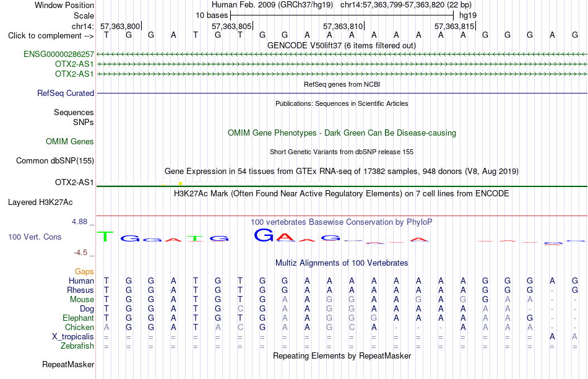Open the 'OMIM Gene Phenotypes' green track title
The width and height of the screenshot is (588, 379).
[x=342, y=133]
